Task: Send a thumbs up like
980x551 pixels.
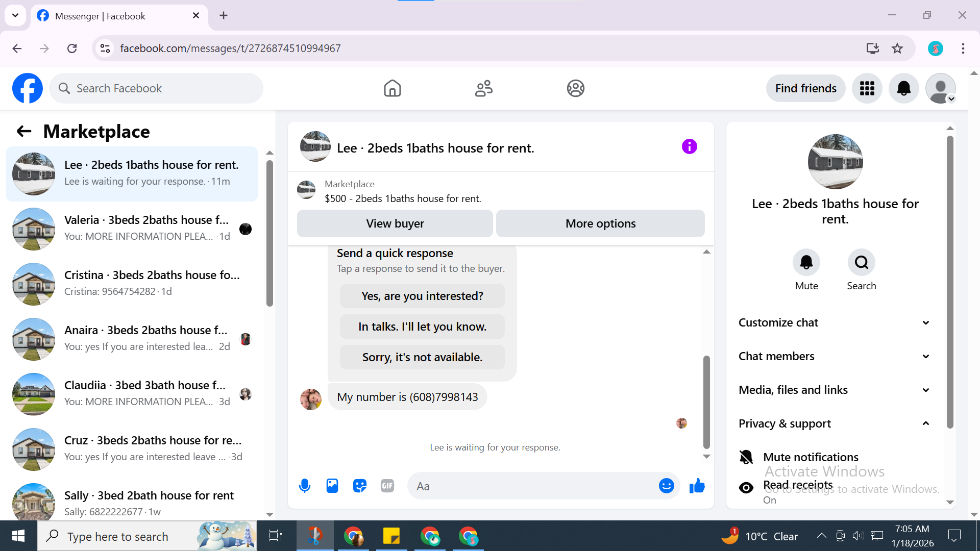Action: pyautogui.click(x=697, y=486)
